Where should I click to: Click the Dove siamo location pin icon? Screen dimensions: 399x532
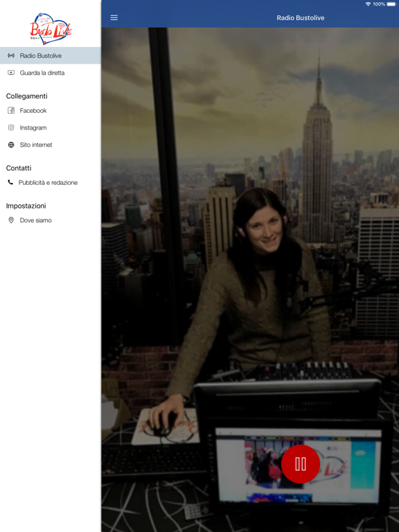pyautogui.click(x=11, y=220)
